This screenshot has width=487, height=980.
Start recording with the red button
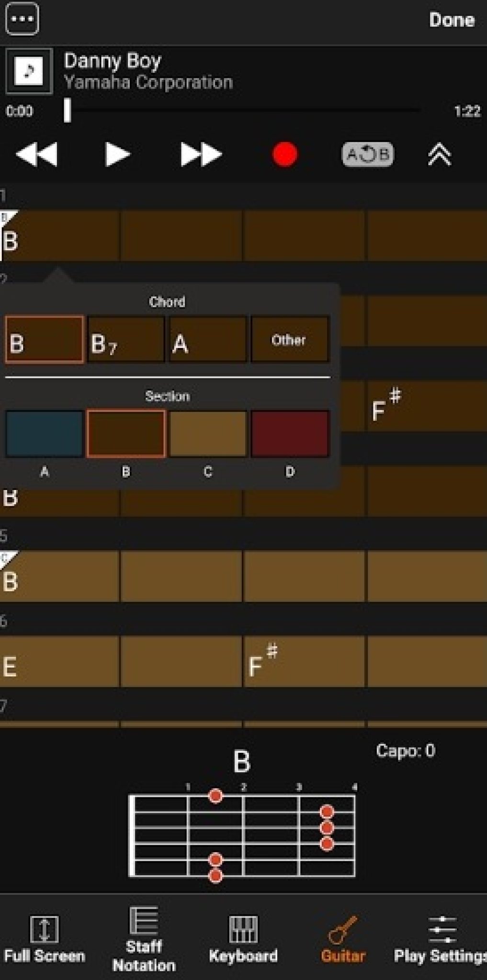tap(285, 155)
